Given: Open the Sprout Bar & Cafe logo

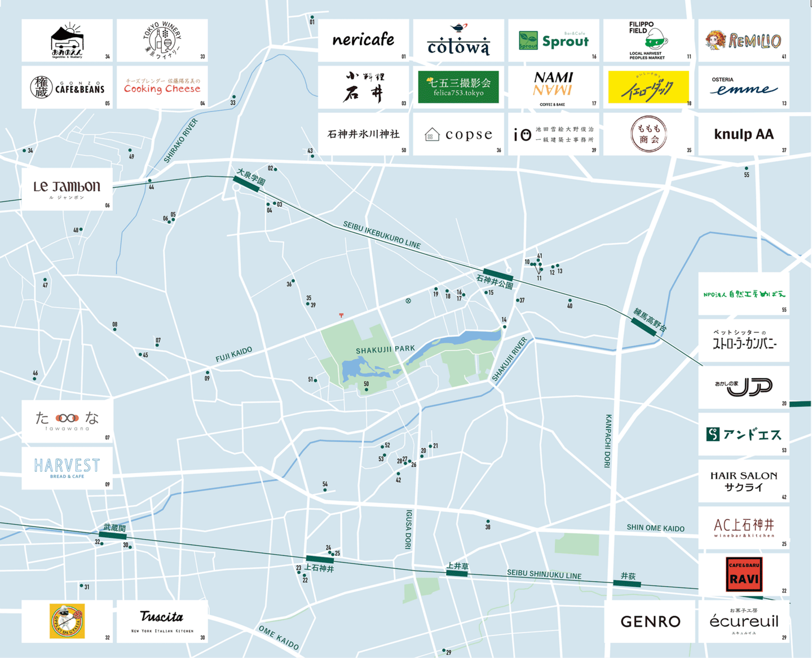Looking at the screenshot, I should tap(553, 41).
